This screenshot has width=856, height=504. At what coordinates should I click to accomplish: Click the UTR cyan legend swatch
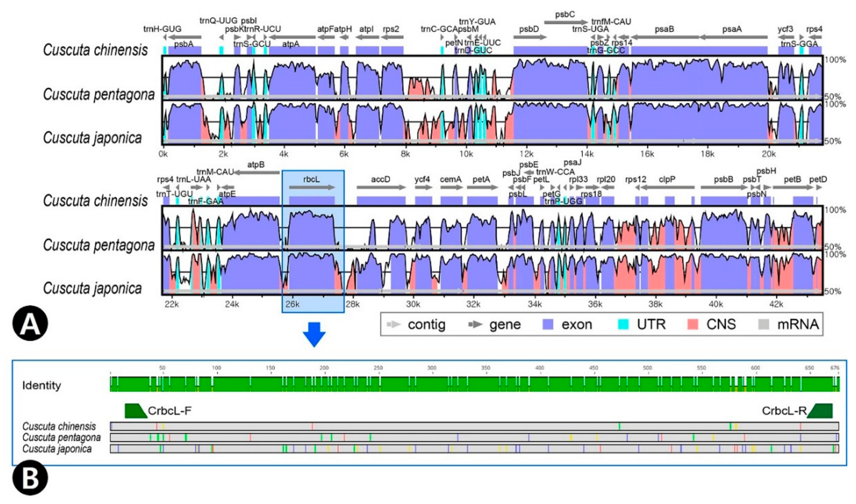pyautogui.click(x=623, y=325)
